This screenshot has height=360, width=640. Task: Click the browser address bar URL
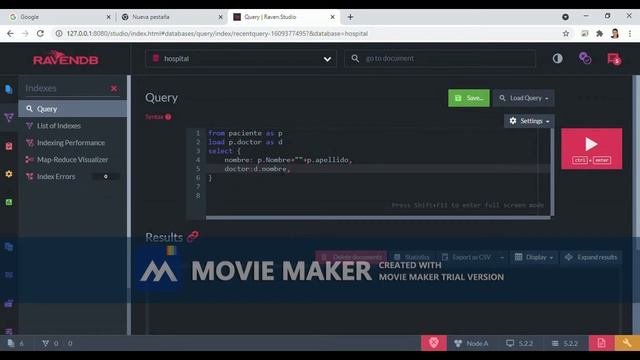[217, 33]
